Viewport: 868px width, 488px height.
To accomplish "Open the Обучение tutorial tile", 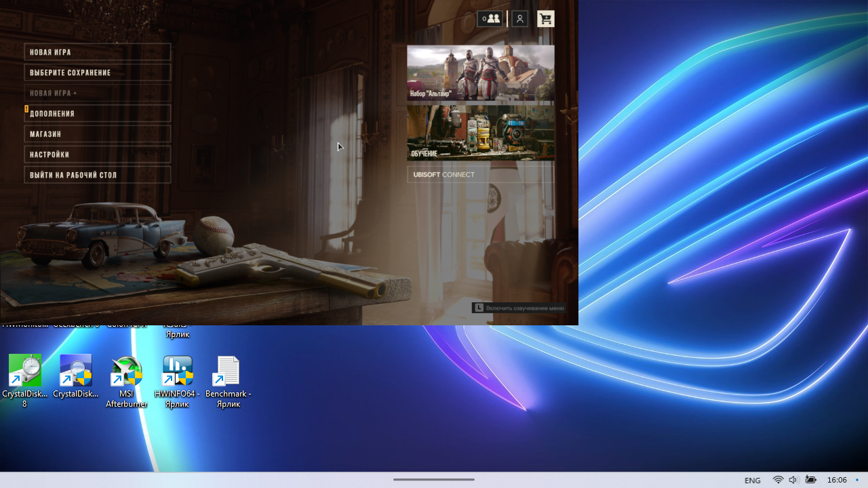I will coord(481,133).
